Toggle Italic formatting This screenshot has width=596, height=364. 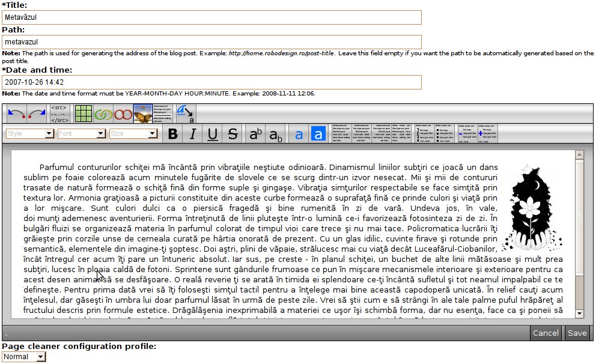click(x=193, y=134)
